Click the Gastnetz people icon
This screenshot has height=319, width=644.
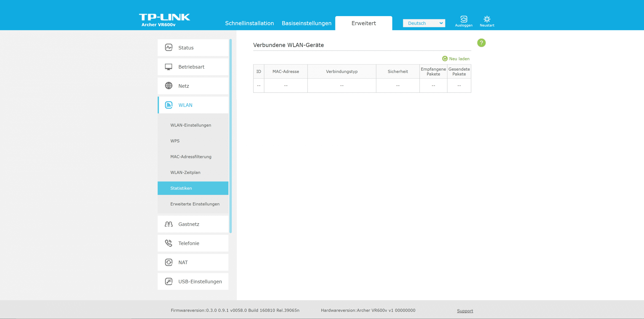[x=169, y=224]
